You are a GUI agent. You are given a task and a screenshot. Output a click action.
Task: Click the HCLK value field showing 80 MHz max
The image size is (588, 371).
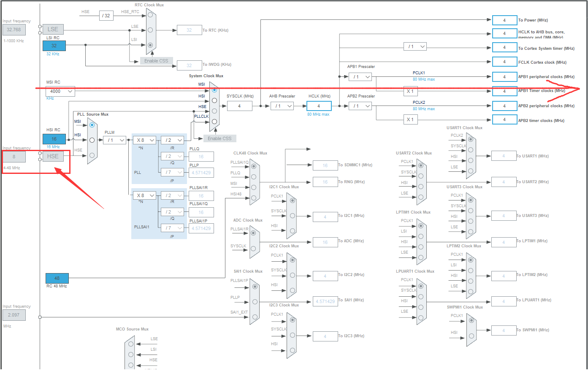[x=319, y=106]
